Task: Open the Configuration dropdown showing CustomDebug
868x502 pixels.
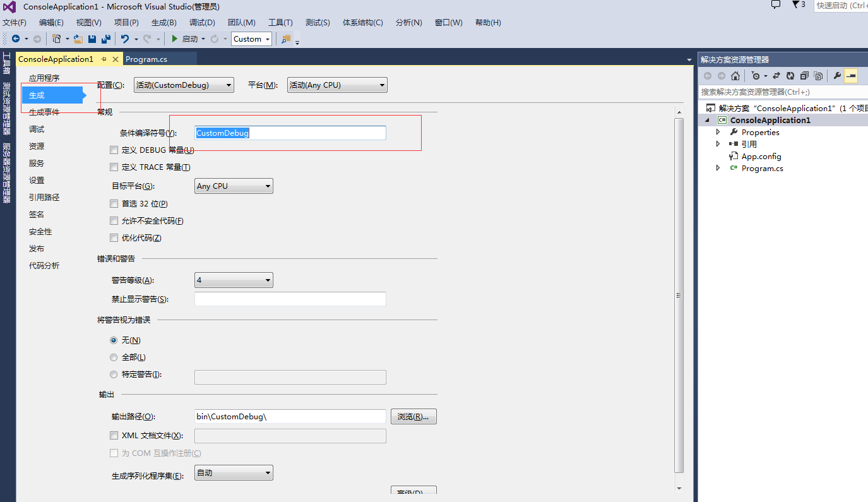Action: (x=184, y=85)
